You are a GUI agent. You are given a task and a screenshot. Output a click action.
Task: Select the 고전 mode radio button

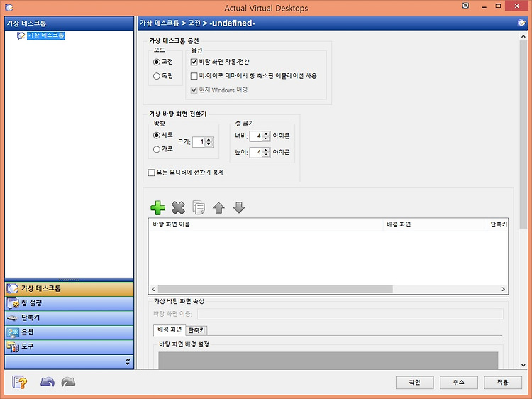tap(157, 62)
